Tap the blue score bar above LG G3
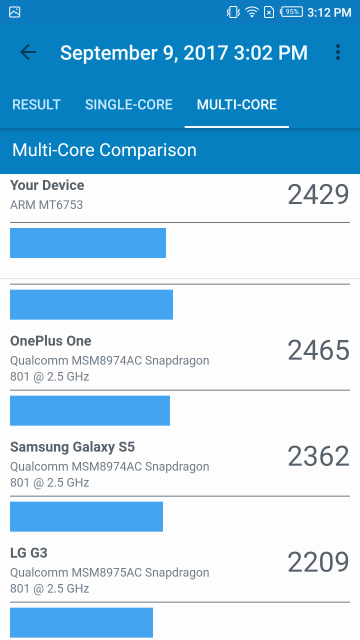The height and width of the screenshot is (640, 360). 86,517
